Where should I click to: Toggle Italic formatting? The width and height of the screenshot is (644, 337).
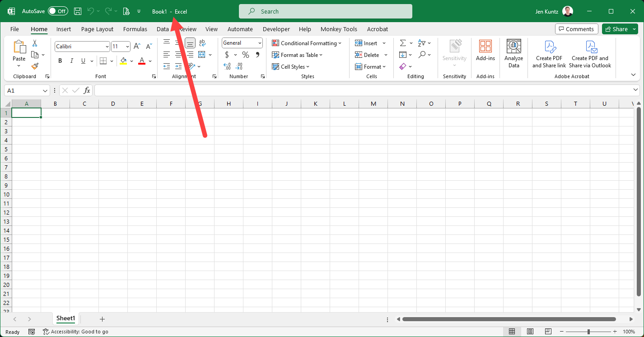pyautogui.click(x=71, y=61)
